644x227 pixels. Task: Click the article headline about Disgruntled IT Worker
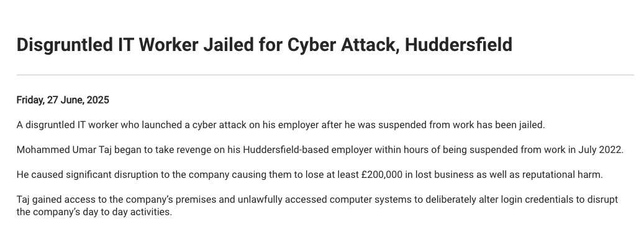265,45
